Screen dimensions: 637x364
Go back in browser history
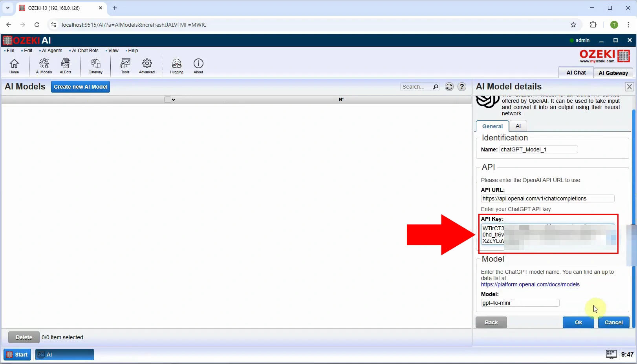(9, 25)
